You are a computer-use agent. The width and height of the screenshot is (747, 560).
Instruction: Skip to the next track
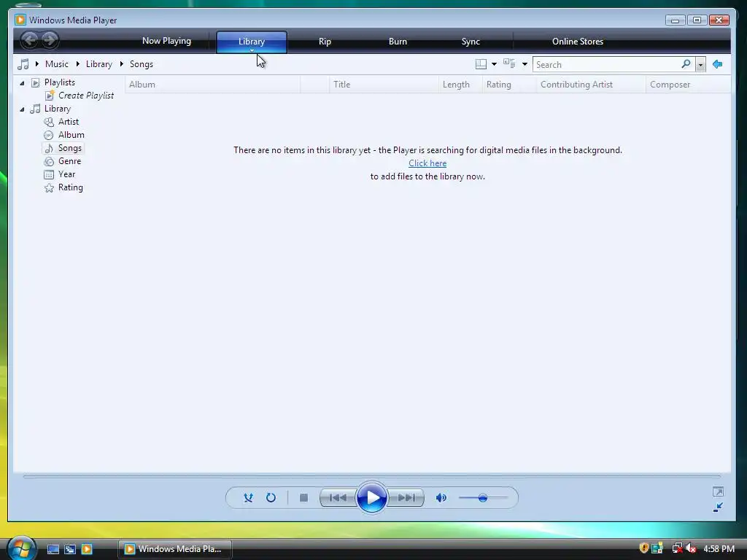coord(406,497)
